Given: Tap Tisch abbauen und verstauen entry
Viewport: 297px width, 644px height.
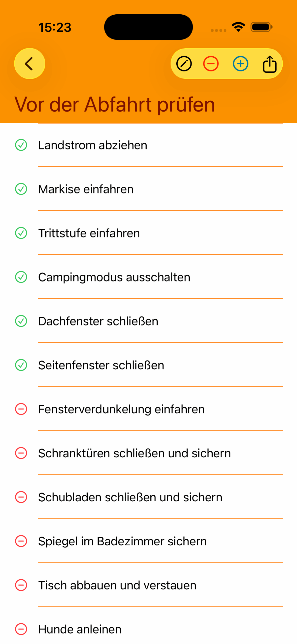Looking at the screenshot, I should 117,585.
